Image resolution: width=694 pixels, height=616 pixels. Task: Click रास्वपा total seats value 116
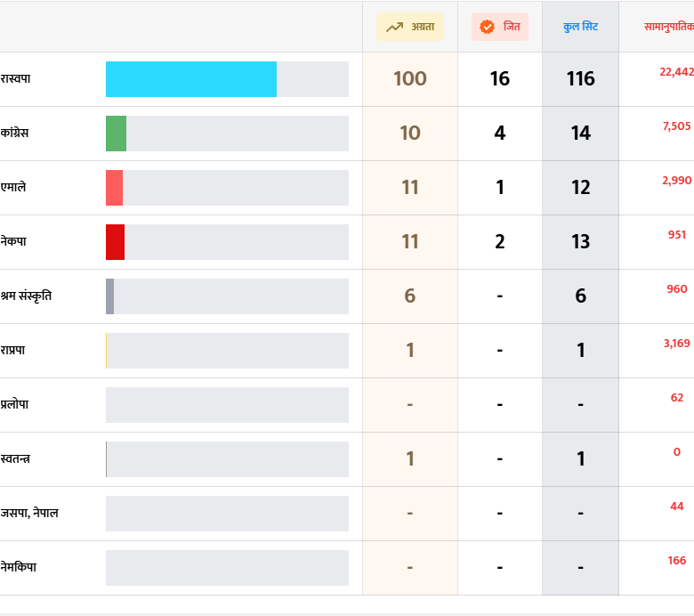(x=580, y=79)
